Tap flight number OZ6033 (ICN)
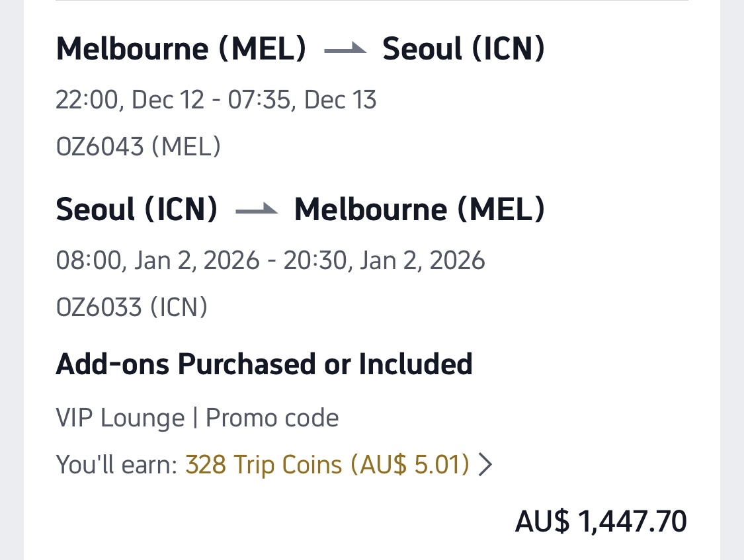744x560 pixels. [x=132, y=307]
